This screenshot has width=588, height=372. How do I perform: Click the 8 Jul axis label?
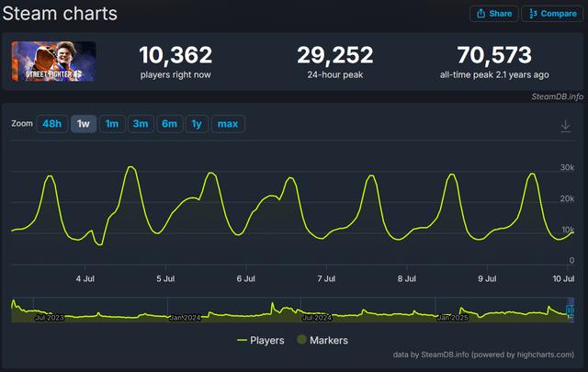point(406,278)
